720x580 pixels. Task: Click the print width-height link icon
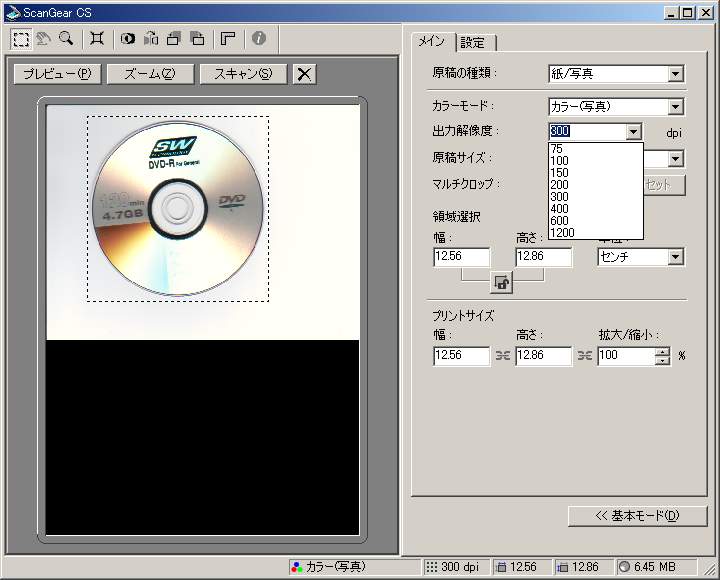(502, 355)
